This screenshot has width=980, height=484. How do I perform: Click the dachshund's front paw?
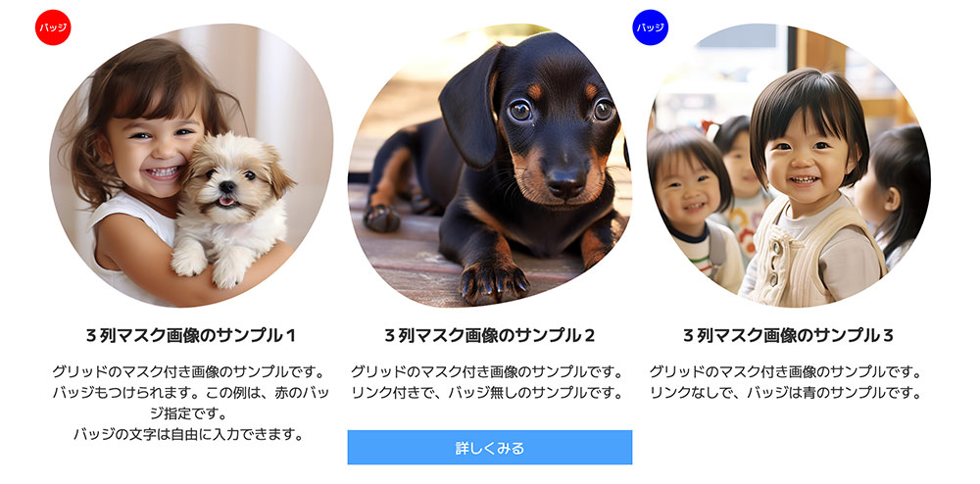(x=494, y=281)
